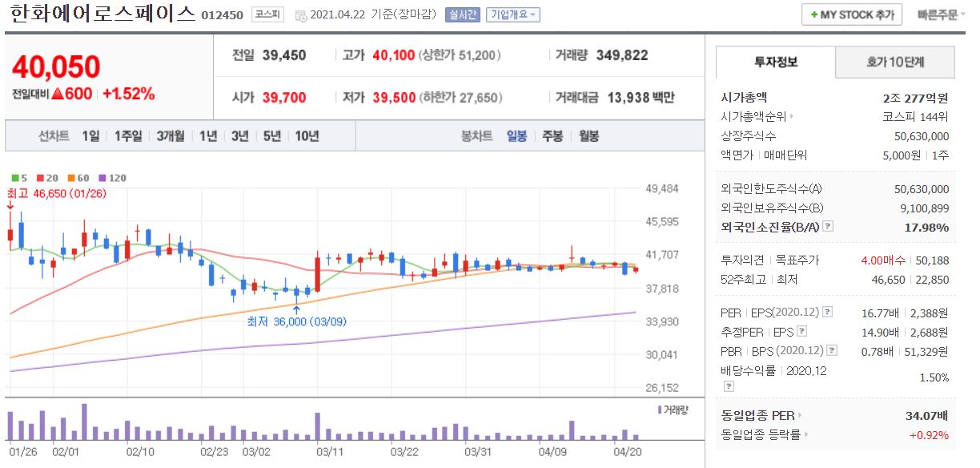Select 일봉 daily candle chart

516,136
